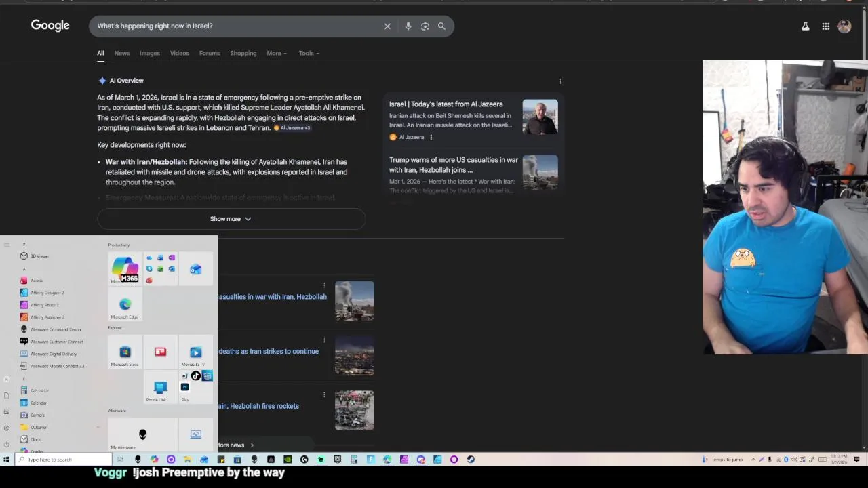Open Steam from the taskbar
This screenshot has width=868, height=488.
click(x=471, y=460)
